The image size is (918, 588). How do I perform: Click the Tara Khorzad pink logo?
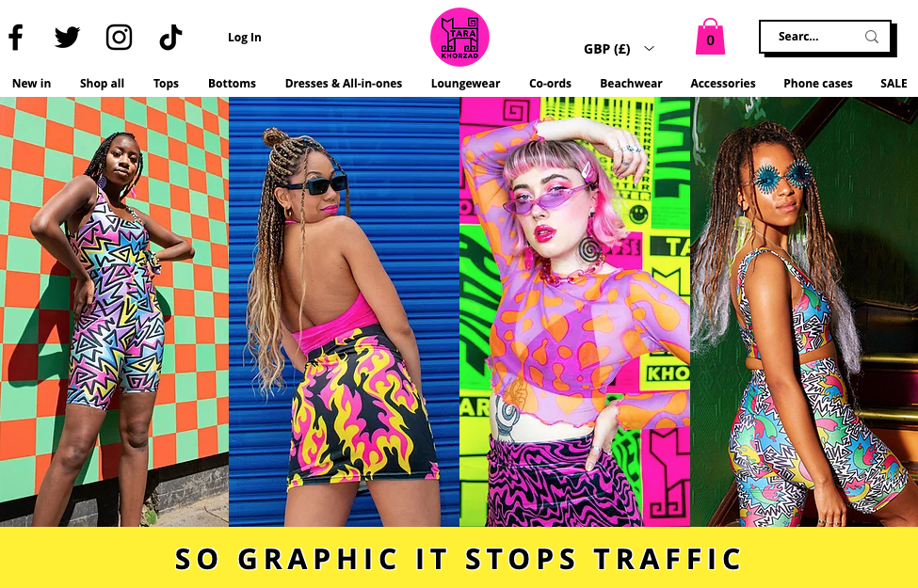(x=459, y=37)
